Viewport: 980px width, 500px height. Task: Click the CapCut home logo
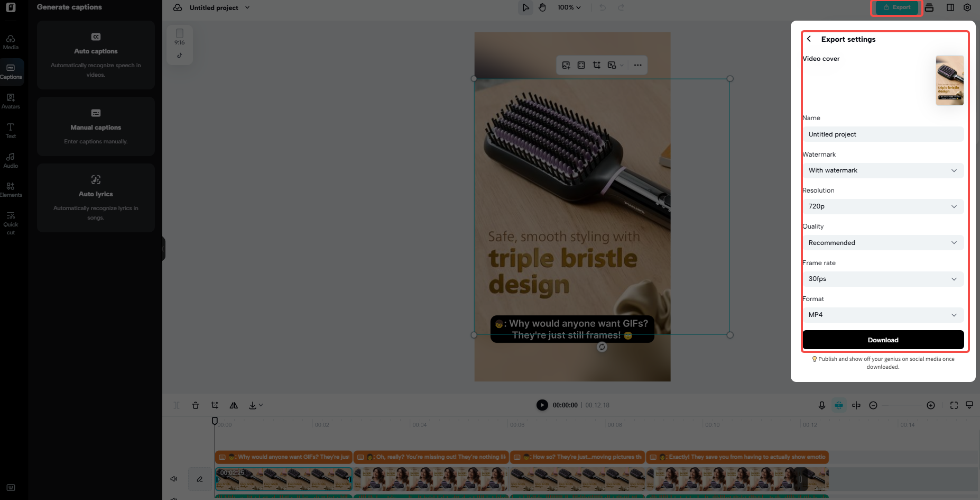coord(11,7)
